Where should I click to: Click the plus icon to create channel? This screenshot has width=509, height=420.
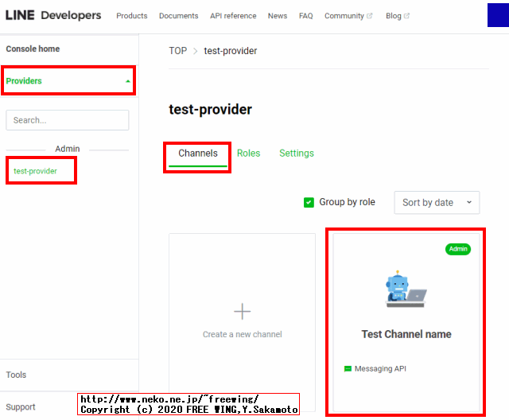point(242,311)
